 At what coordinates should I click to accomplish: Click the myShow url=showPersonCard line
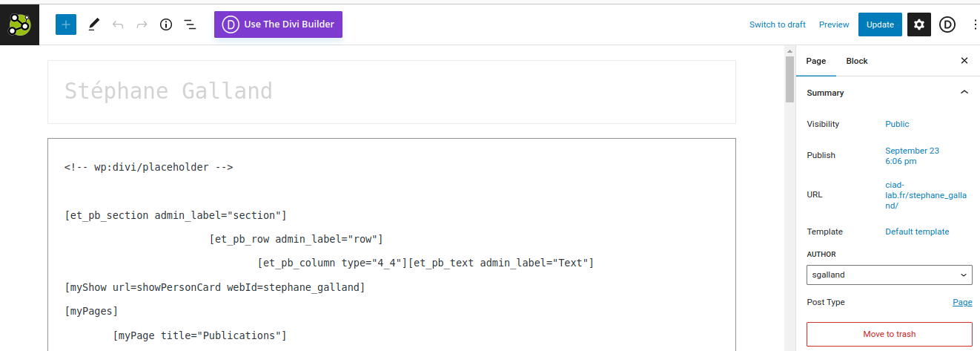click(215, 287)
